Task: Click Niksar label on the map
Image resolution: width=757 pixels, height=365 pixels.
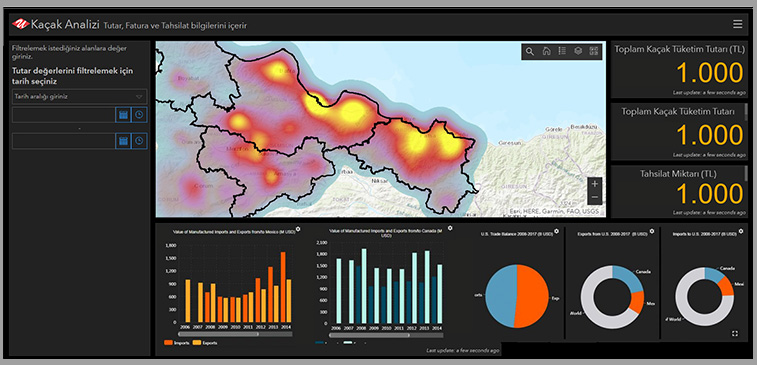Action: (x=379, y=181)
